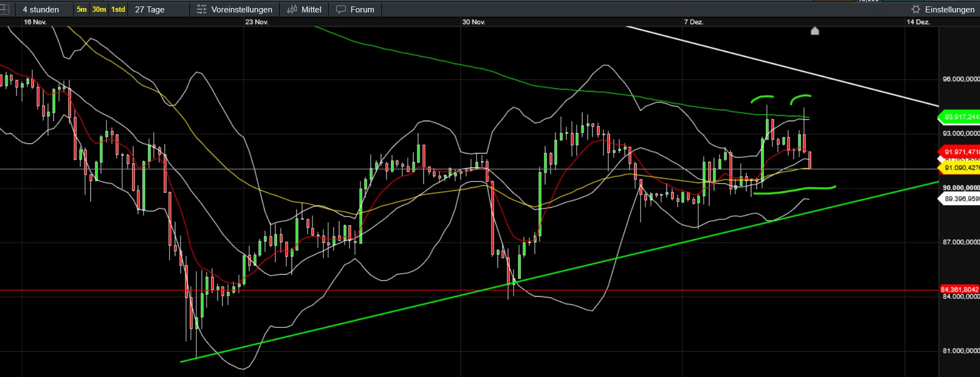Click the Einstellungen gear icon
The width and height of the screenshot is (980, 377).
click(915, 10)
